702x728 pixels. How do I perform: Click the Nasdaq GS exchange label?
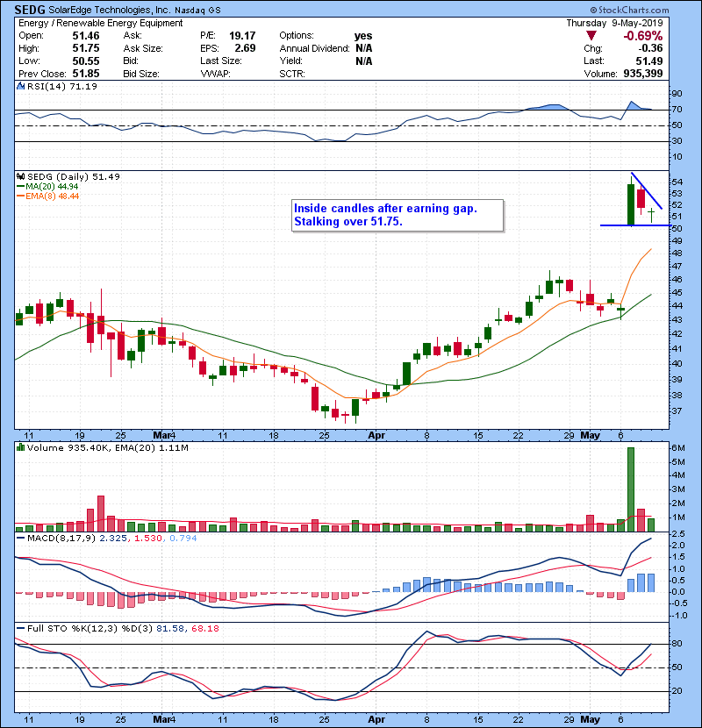[197, 11]
